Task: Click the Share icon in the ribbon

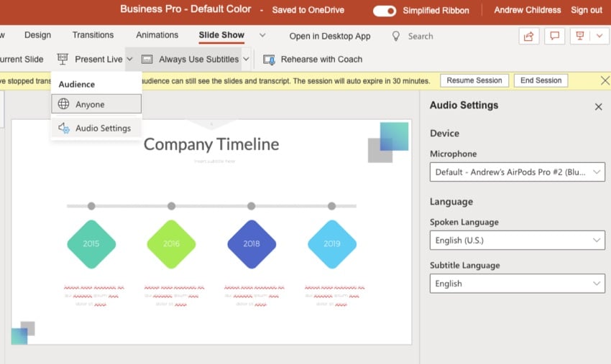Action: tap(529, 36)
